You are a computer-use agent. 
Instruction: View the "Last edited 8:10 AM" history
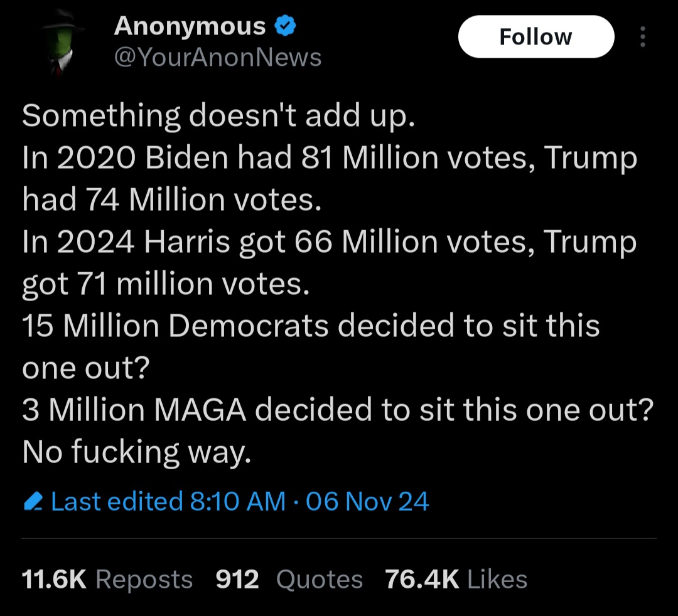[x=168, y=501]
